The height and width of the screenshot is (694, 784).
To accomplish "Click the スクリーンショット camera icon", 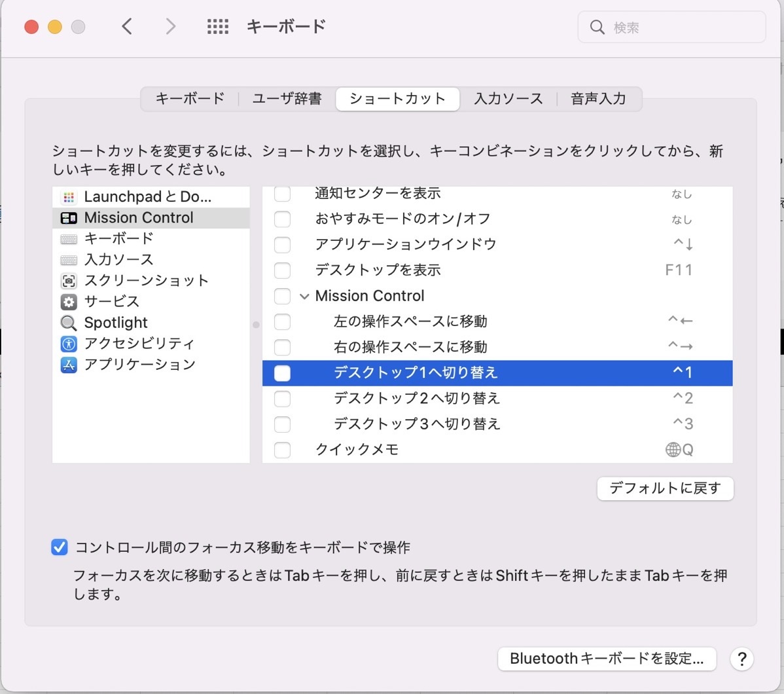I will pyautogui.click(x=69, y=281).
